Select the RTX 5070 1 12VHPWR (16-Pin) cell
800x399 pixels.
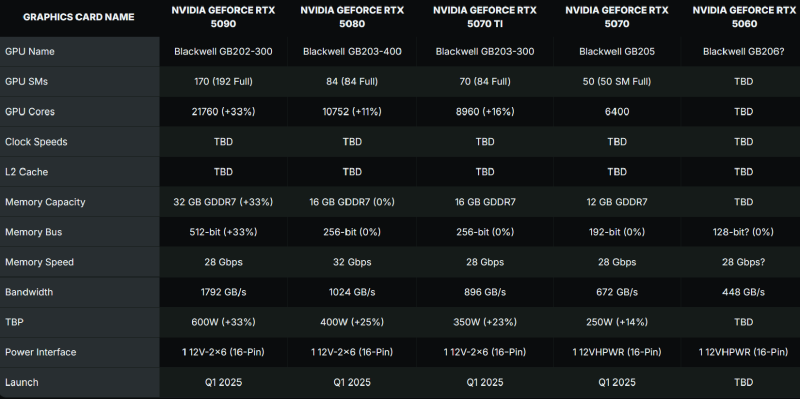(x=617, y=353)
